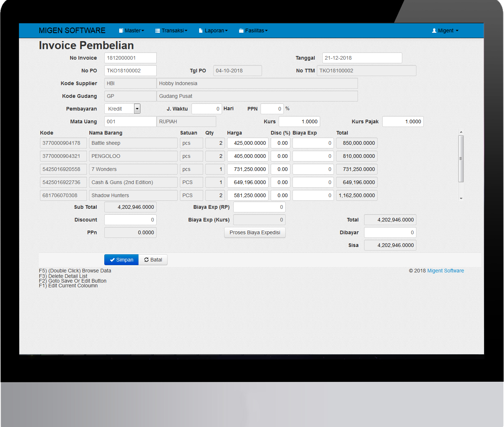Open the Migent user menu
Image resolution: width=504 pixels, height=427 pixels.
445,31
